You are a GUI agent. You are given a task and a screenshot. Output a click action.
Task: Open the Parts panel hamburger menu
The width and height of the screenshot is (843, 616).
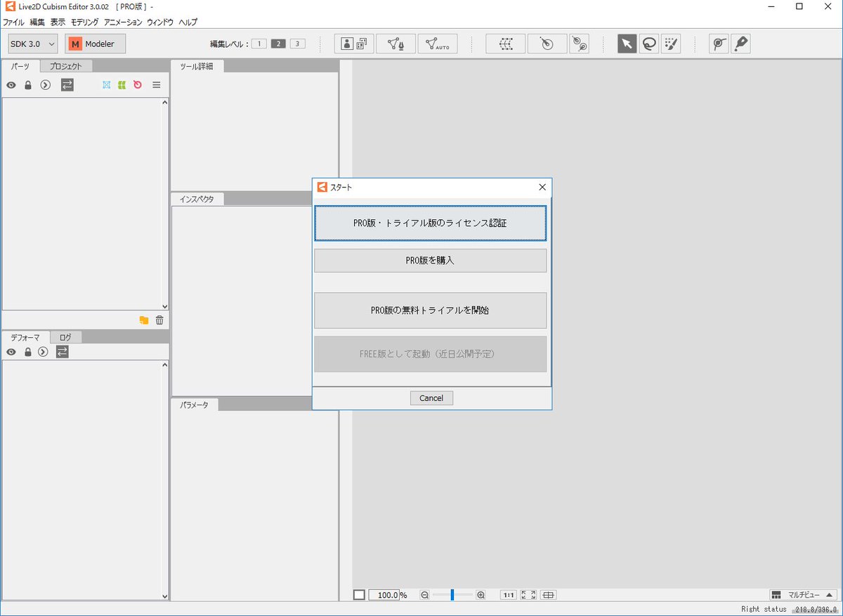(157, 85)
